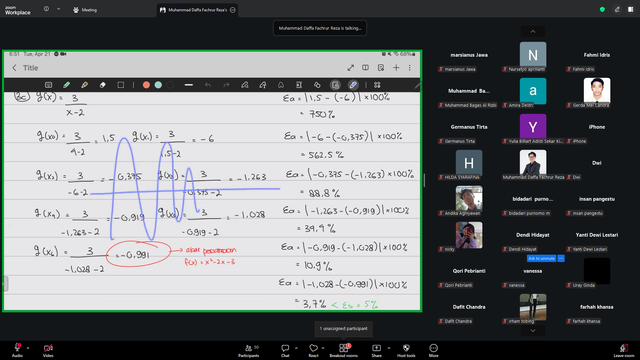Select the handwriting-to-text pen icon

(x=244, y=85)
